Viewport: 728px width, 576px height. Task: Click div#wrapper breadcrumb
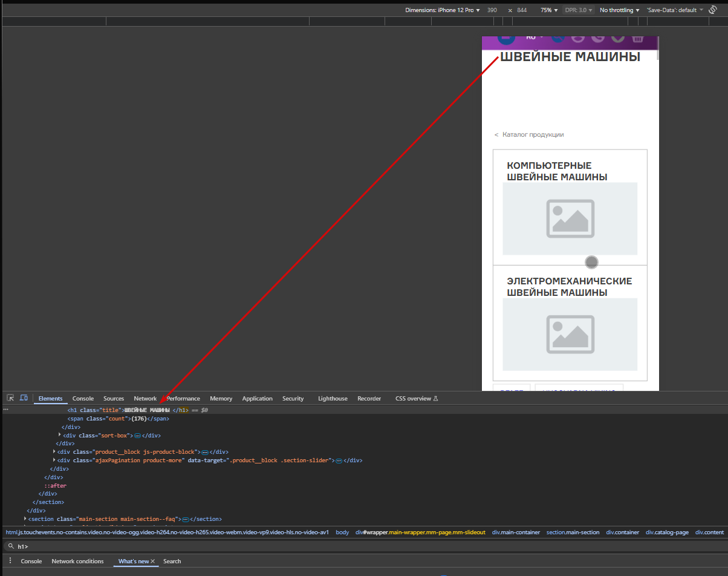pyautogui.click(x=420, y=532)
